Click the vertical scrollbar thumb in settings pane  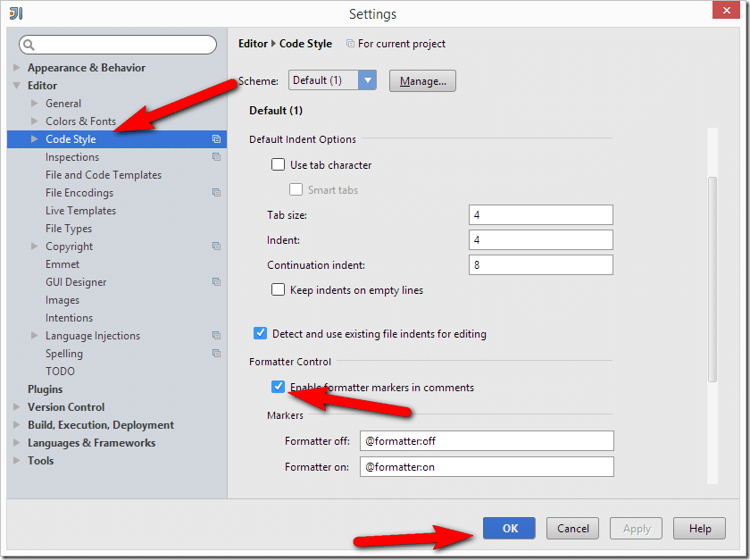[x=712, y=280]
